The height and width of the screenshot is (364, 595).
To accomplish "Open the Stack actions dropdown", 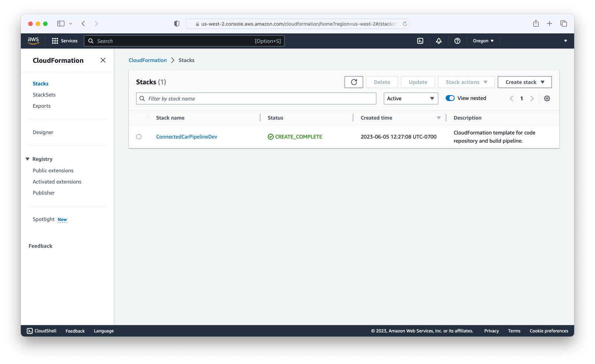I will click(x=466, y=82).
